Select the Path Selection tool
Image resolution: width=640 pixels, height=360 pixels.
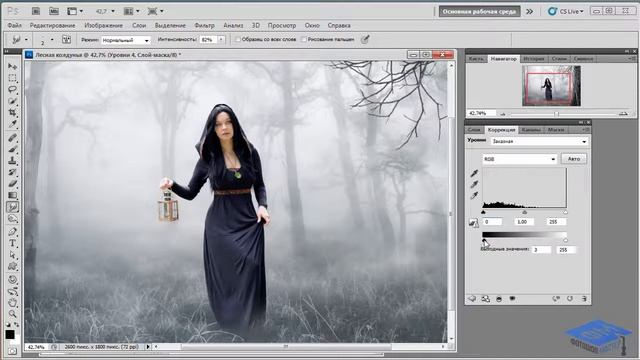click(13, 255)
